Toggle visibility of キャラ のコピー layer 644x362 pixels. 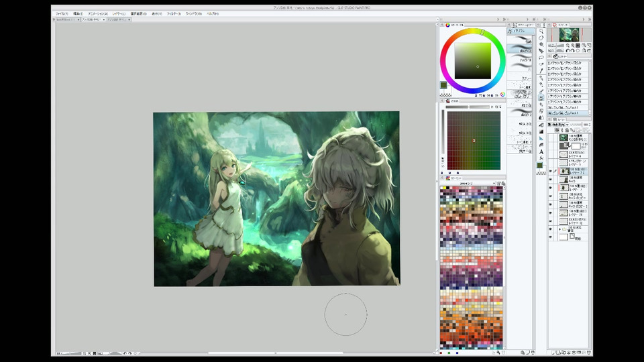[551, 196]
